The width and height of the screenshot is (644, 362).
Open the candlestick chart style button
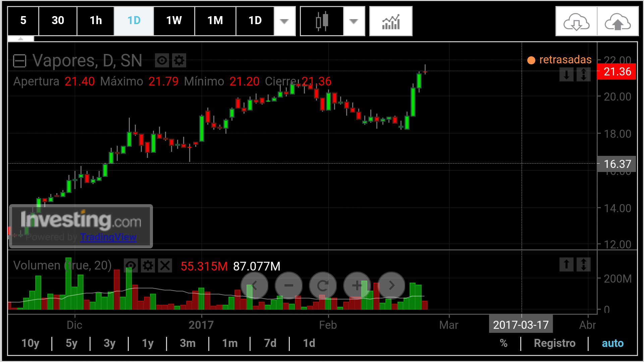pos(322,21)
